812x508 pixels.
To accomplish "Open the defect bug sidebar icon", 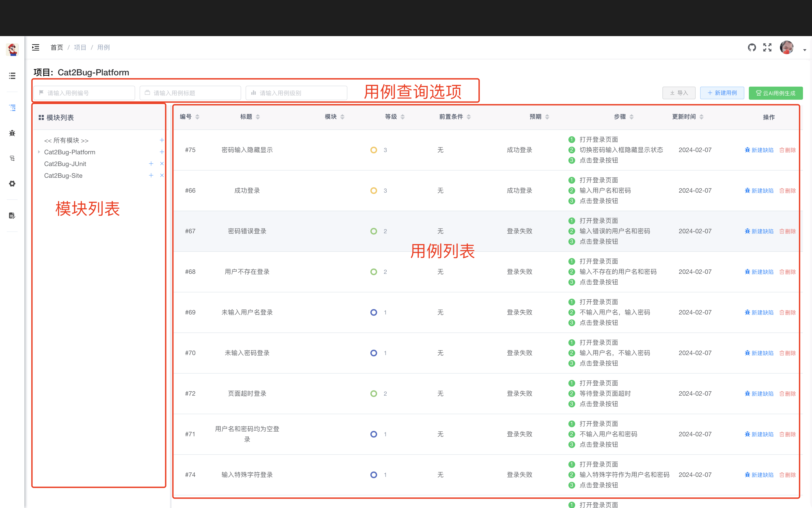I will pos(12,133).
